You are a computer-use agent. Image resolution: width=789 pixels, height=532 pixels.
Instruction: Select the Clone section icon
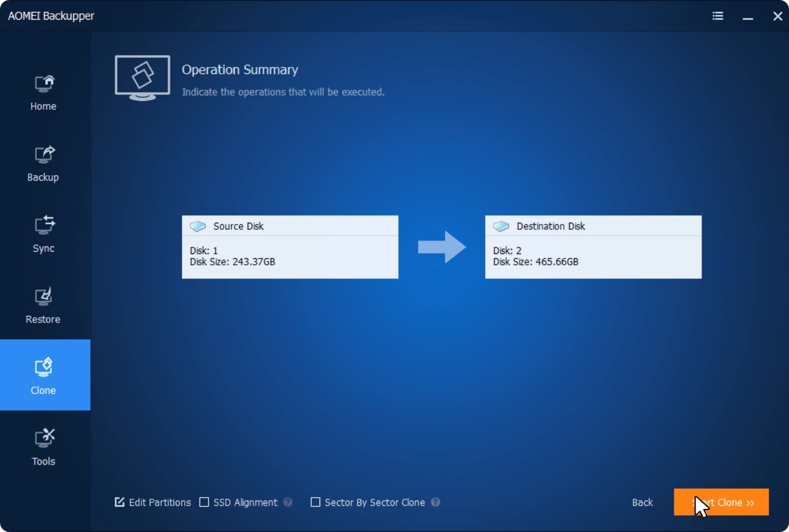(x=44, y=368)
